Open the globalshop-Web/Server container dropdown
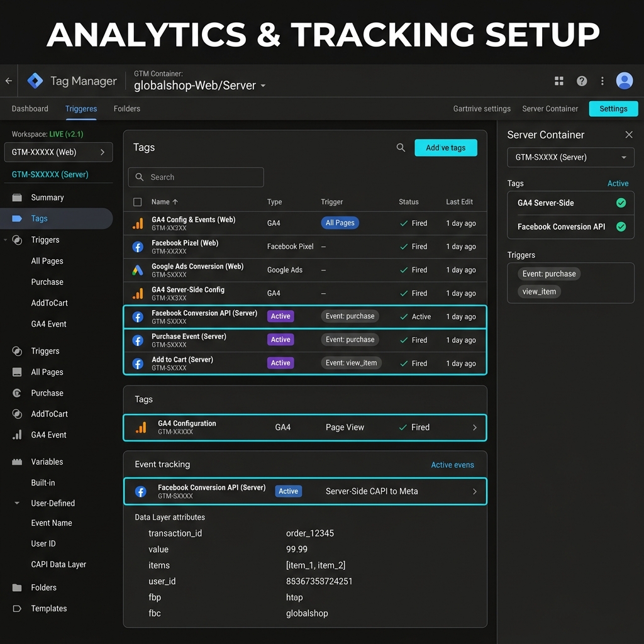The width and height of the screenshot is (644, 644). pyautogui.click(x=200, y=86)
